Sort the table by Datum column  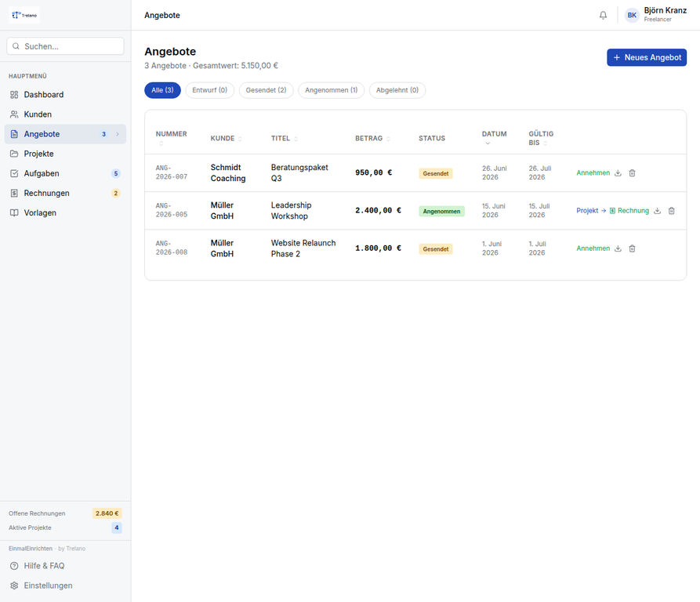(x=494, y=138)
